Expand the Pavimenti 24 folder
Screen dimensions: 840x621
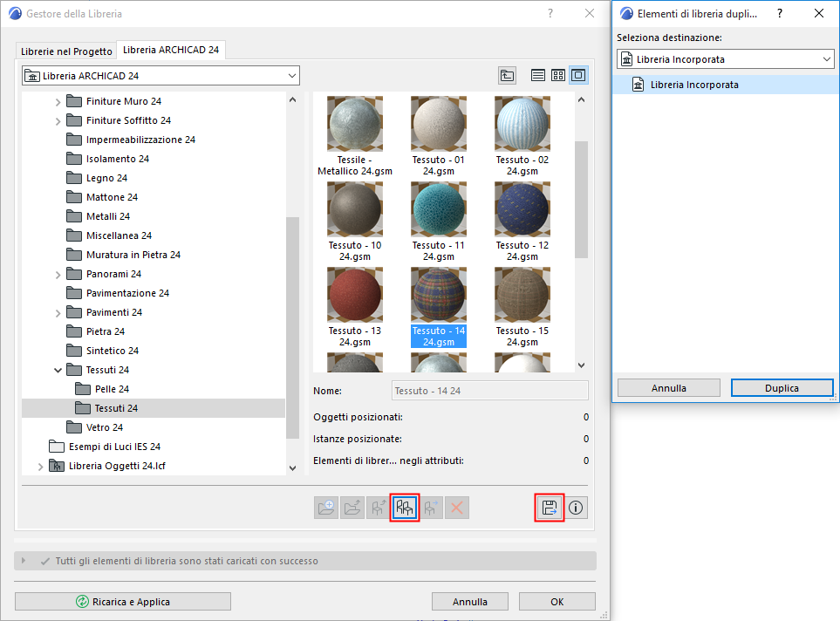coord(58,313)
